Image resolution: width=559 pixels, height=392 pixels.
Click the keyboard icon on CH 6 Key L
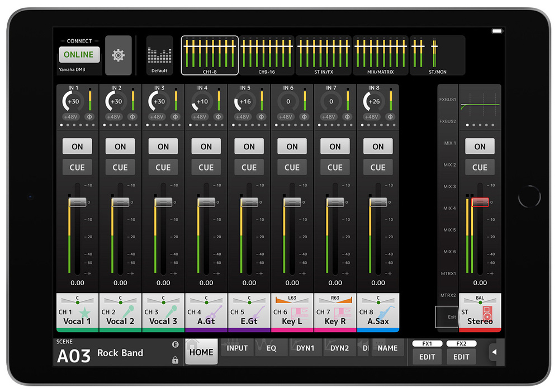tap(301, 312)
